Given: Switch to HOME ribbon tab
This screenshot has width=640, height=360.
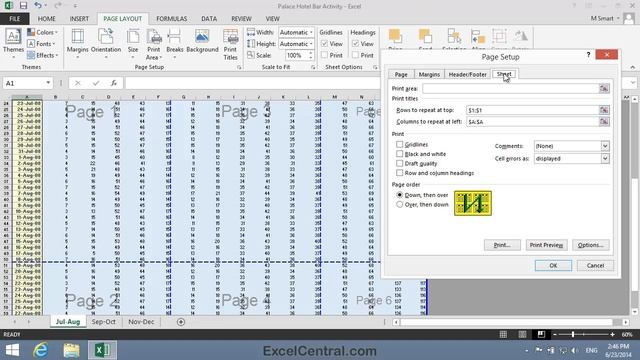Looking at the screenshot, I should pyautogui.click(x=47, y=19).
